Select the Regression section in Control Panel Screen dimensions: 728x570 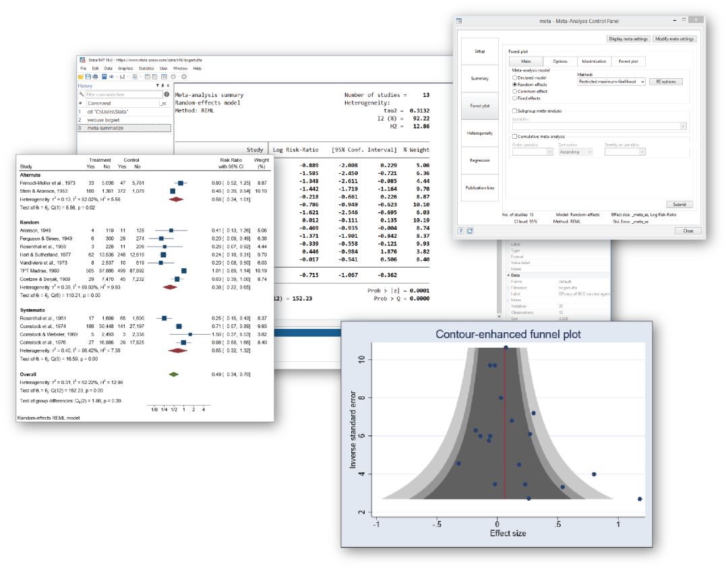(480, 160)
